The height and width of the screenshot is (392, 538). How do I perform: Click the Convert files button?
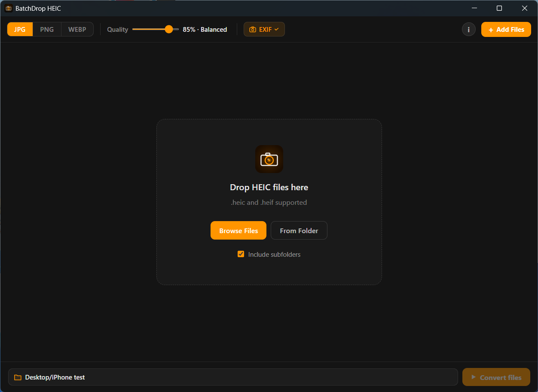point(496,377)
